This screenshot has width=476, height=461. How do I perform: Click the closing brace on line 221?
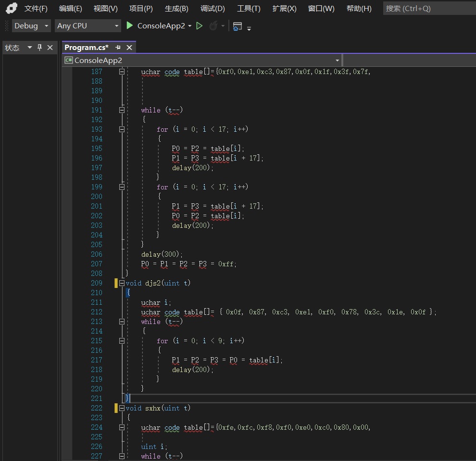tap(127, 398)
